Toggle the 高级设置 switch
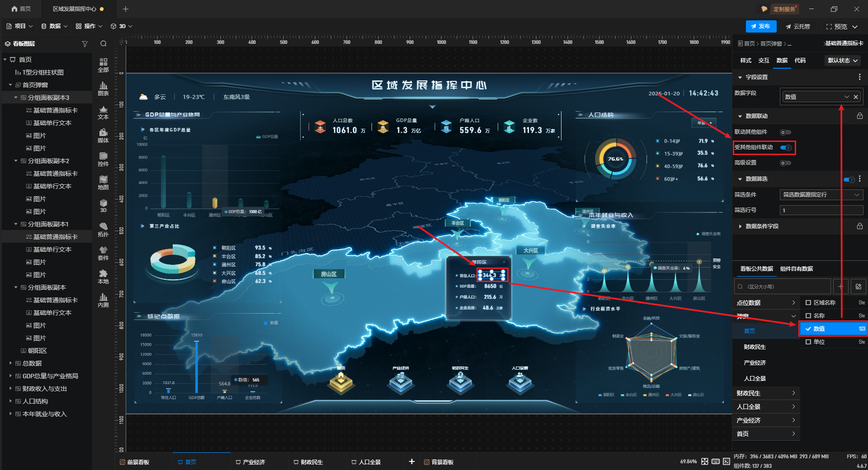The height and width of the screenshot is (470, 868). coord(786,163)
